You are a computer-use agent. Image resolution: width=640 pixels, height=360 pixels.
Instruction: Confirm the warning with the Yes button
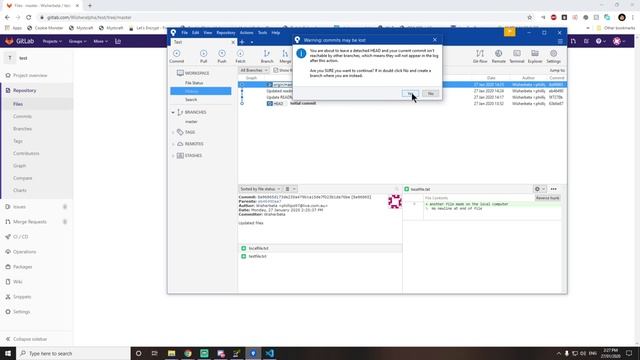pos(410,93)
